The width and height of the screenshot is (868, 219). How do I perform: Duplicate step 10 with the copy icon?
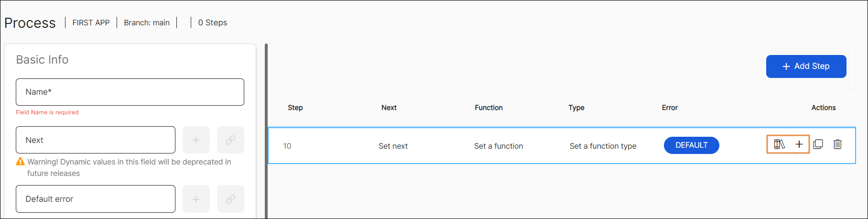818,144
